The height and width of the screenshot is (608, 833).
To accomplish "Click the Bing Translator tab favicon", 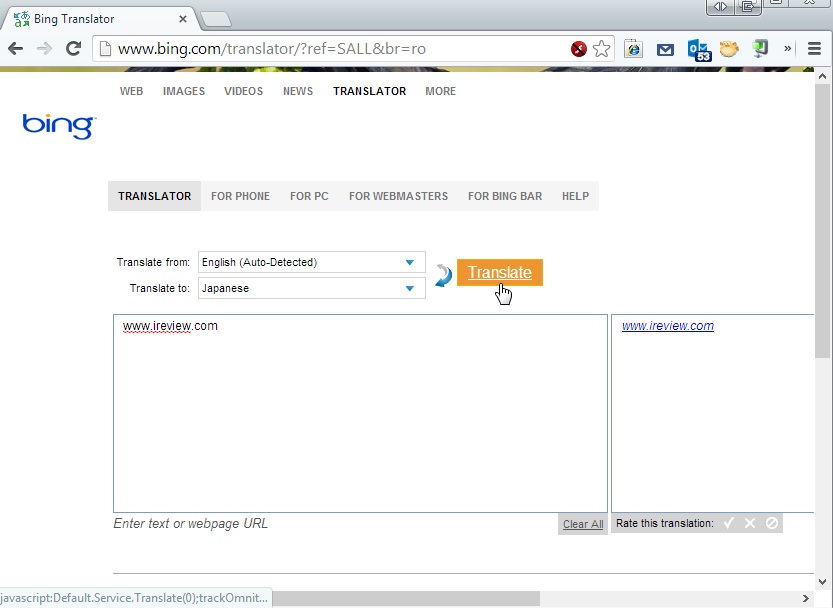I will point(22,19).
